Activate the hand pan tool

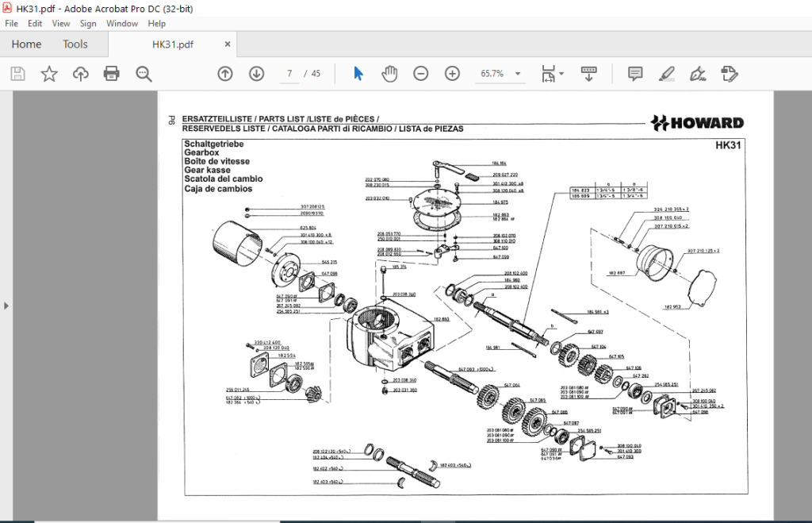point(389,74)
